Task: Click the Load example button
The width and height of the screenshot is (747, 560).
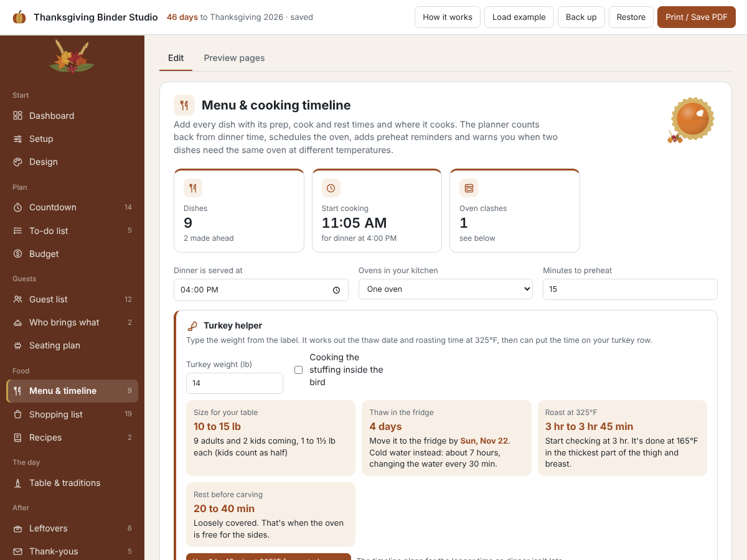Action: click(x=519, y=17)
